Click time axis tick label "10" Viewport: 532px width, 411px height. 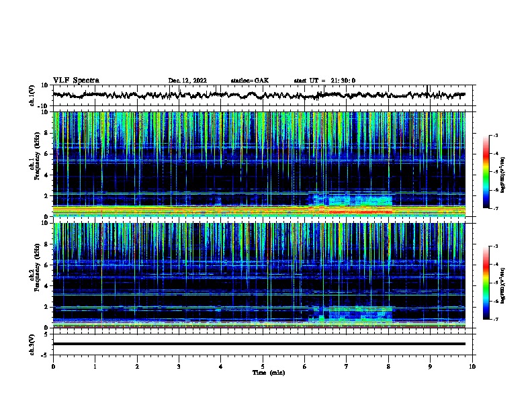472,367
